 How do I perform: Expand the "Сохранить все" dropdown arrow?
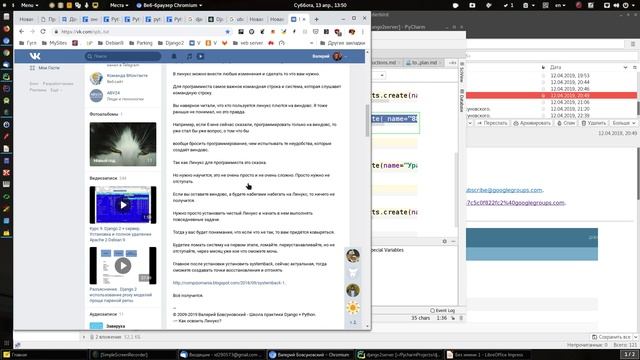636,337
